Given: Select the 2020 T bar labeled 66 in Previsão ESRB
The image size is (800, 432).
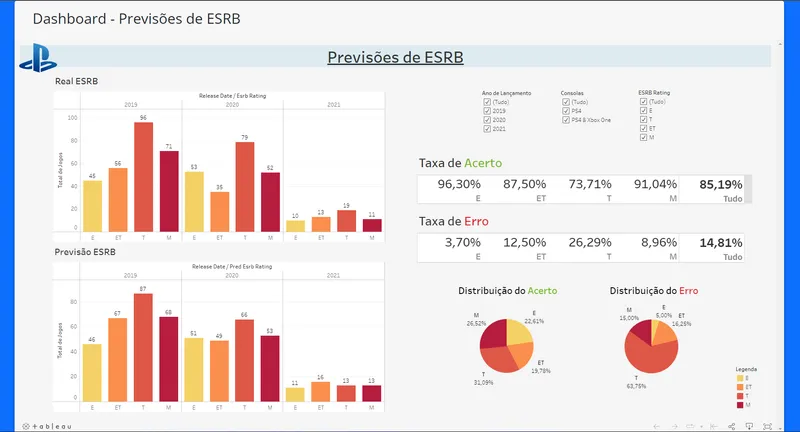Looking at the screenshot, I should pyautogui.click(x=244, y=361).
